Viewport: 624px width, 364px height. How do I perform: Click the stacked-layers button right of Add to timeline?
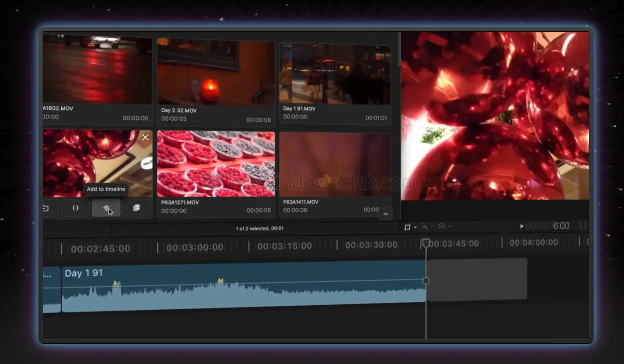click(137, 208)
